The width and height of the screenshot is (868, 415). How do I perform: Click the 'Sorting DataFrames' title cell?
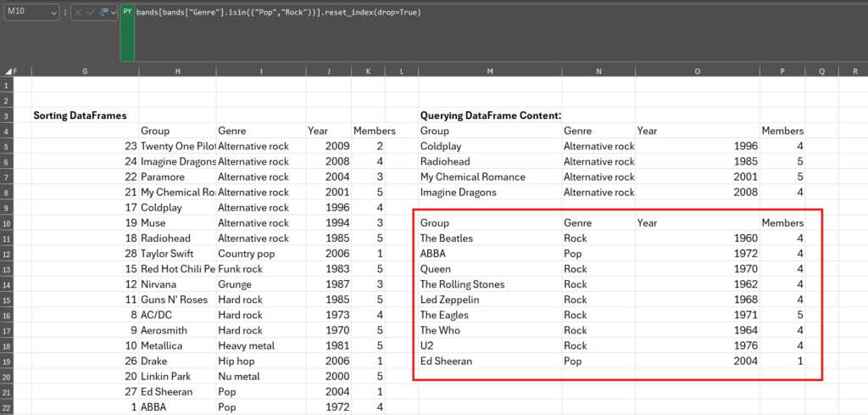pyautogui.click(x=85, y=115)
